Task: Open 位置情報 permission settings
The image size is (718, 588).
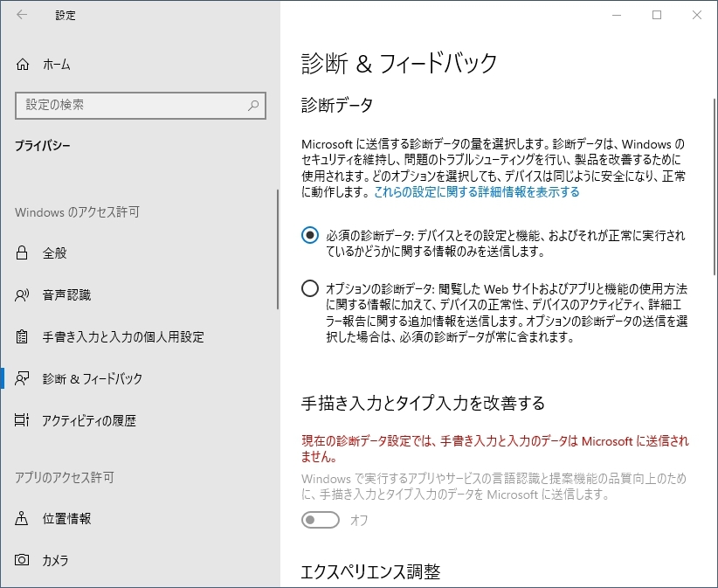Action: point(138,518)
